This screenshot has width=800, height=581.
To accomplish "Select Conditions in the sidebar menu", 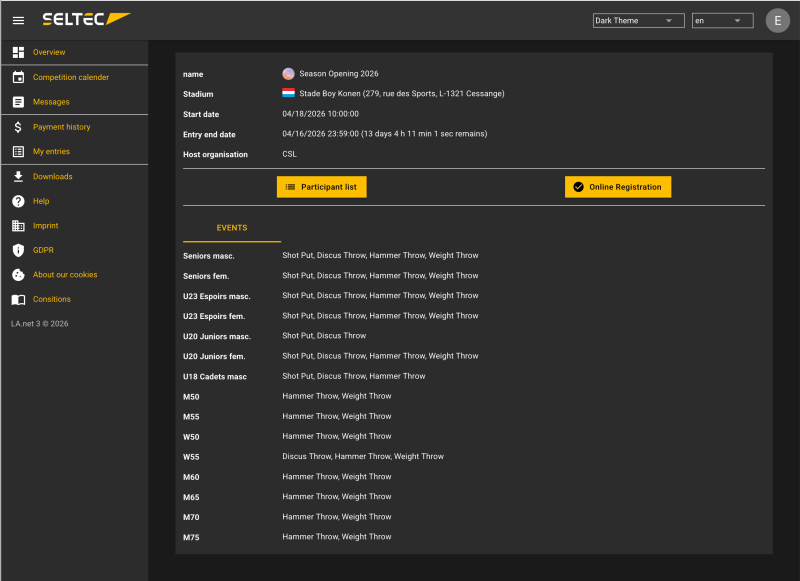I will pos(52,299).
